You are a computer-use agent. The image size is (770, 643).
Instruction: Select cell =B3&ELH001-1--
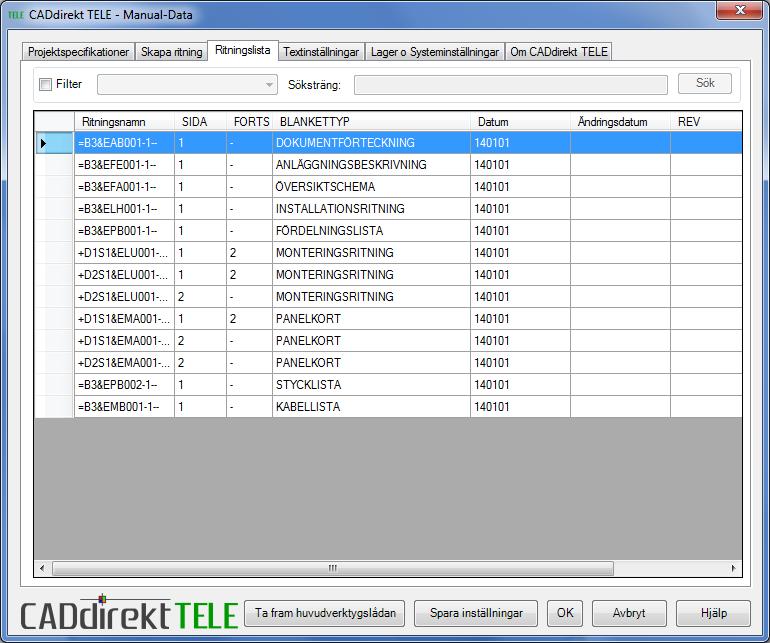[x=124, y=209]
